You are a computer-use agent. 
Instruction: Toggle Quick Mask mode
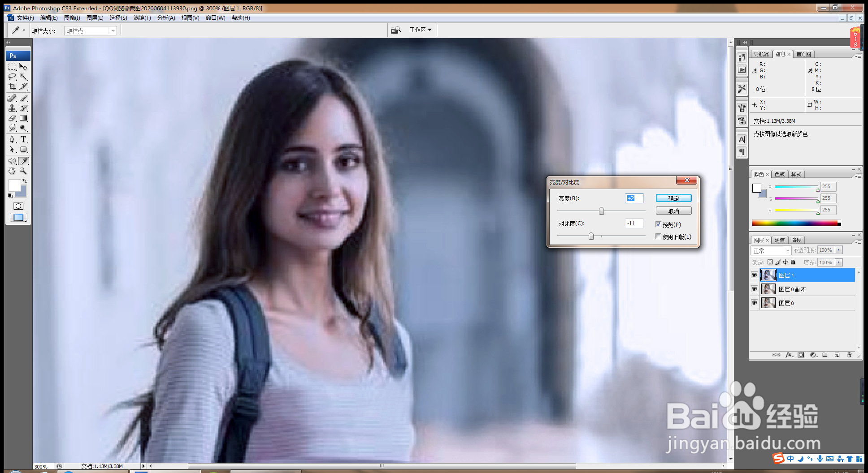click(x=18, y=206)
